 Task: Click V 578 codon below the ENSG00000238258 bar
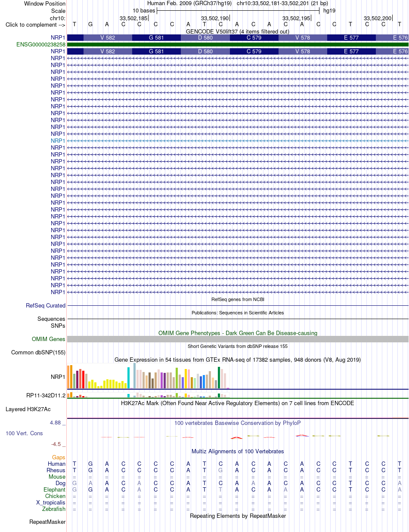tap(303, 52)
